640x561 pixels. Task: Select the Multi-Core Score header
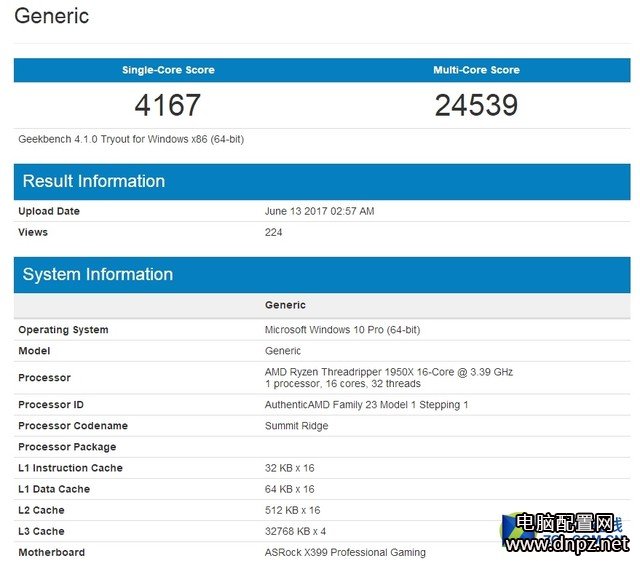(x=476, y=70)
